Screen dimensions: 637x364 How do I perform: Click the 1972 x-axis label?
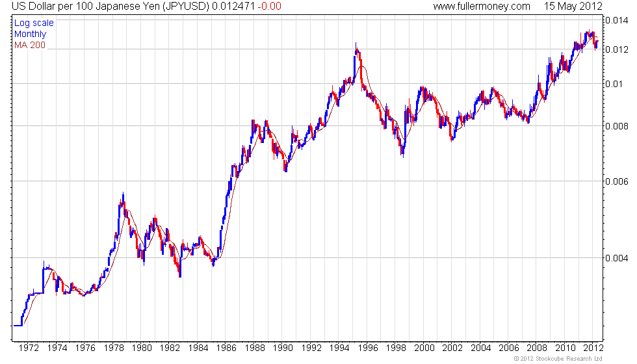(x=29, y=348)
